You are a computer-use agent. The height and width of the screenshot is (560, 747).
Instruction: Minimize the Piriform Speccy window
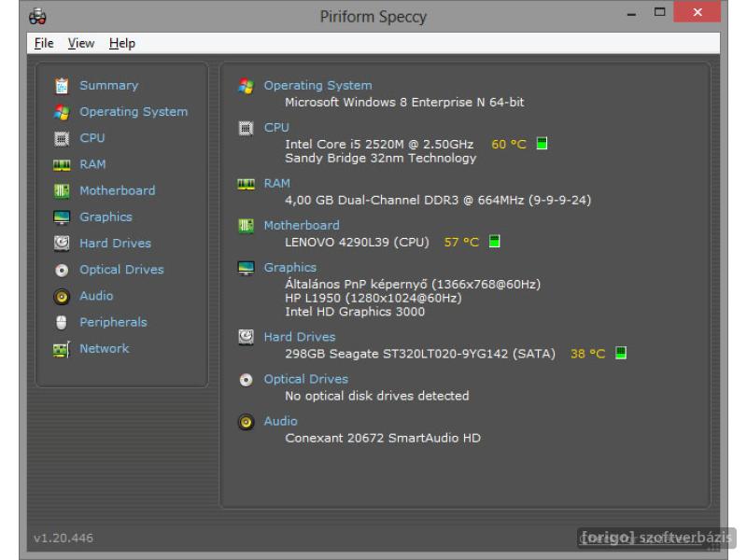[632, 13]
